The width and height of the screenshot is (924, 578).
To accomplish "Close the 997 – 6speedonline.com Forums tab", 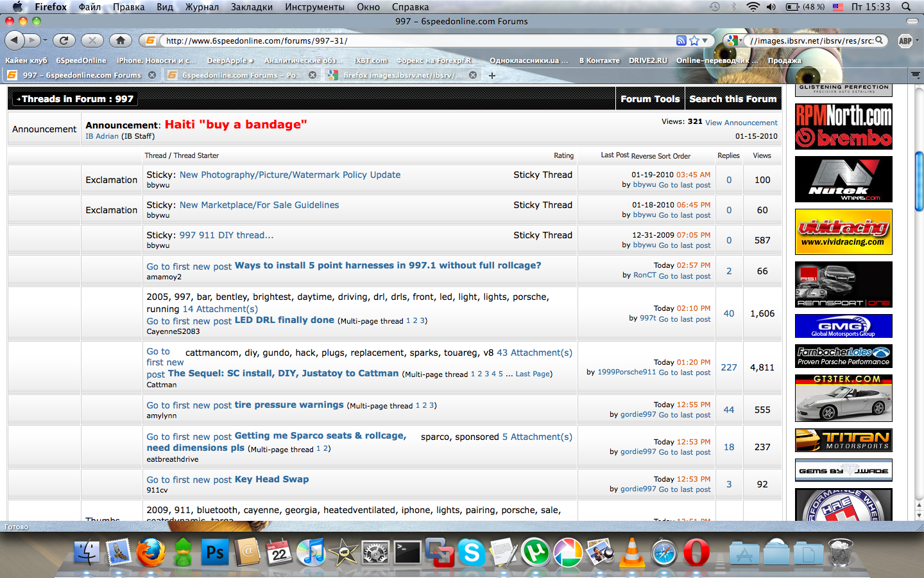I will (x=152, y=75).
